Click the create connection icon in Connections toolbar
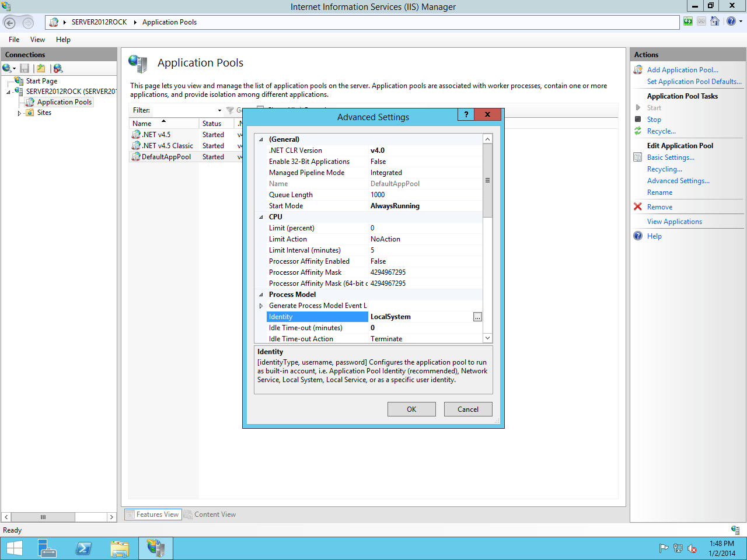This screenshot has height=560, width=747. point(6,68)
